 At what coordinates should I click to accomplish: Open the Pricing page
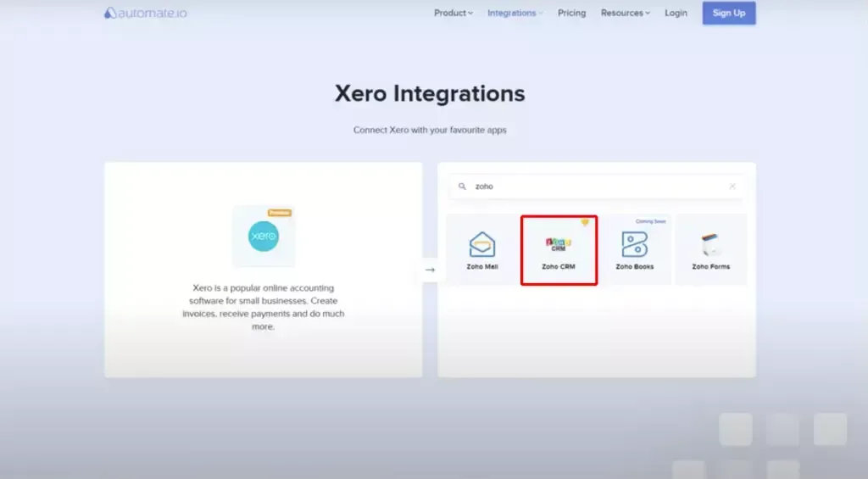coord(572,13)
